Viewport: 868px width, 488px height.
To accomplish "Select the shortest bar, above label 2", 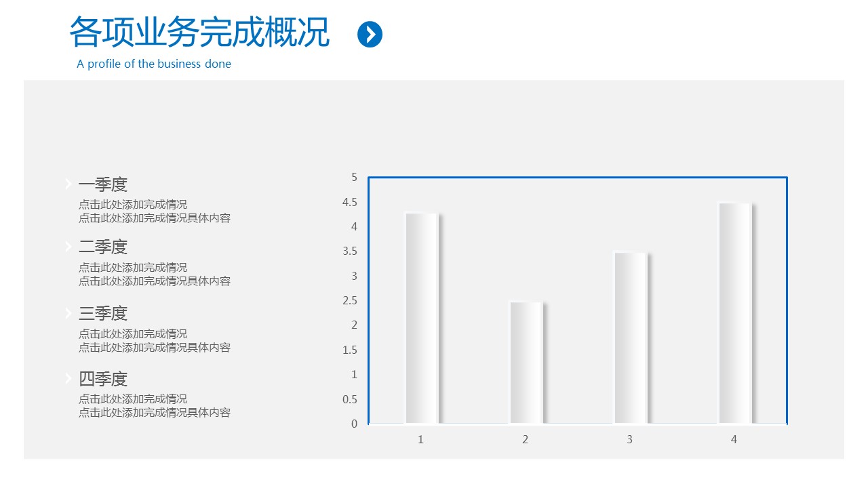I will click(x=526, y=363).
